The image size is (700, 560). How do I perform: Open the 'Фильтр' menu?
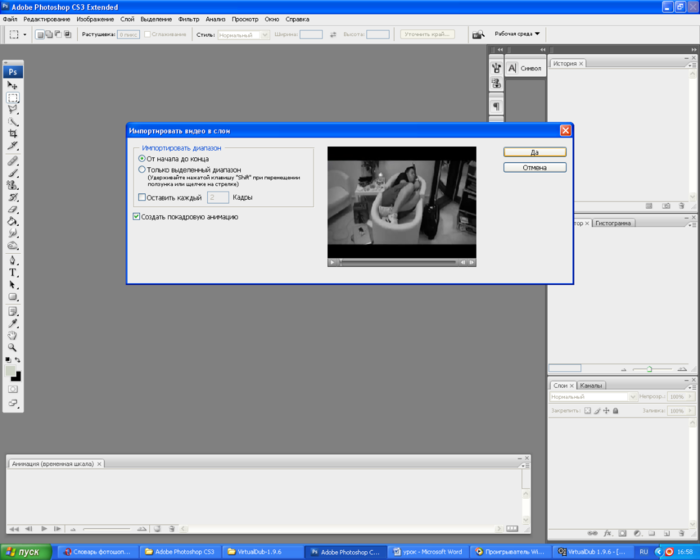point(188,19)
